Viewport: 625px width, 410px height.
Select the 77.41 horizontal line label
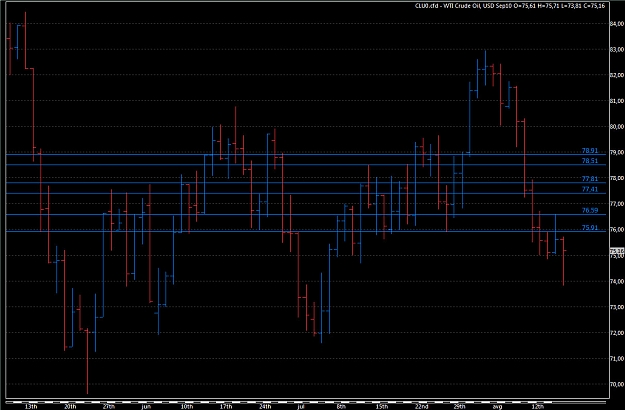pos(590,189)
